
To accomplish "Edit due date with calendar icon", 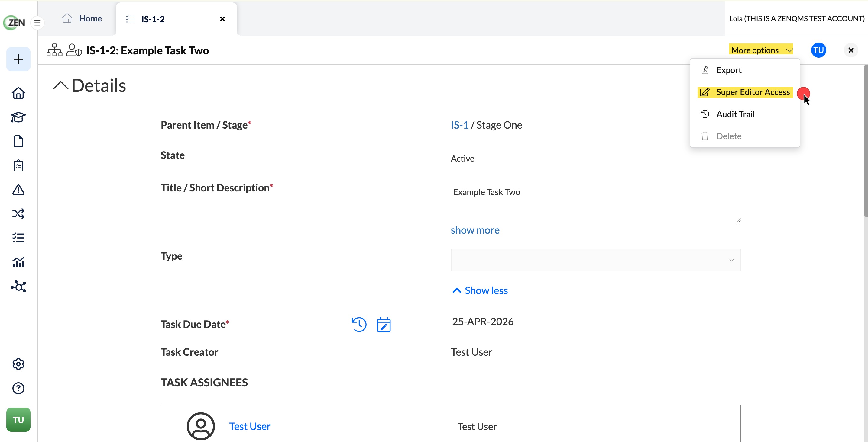I will tap(384, 325).
